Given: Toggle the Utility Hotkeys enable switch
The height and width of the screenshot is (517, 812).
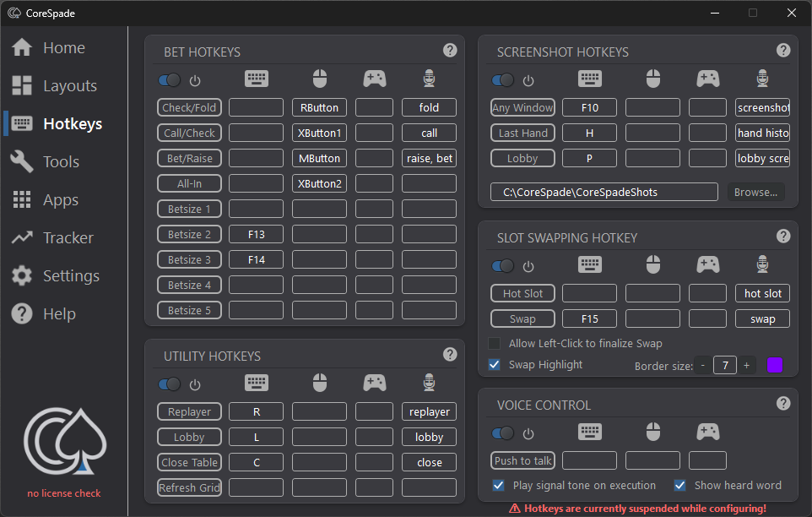Looking at the screenshot, I should [x=170, y=384].
